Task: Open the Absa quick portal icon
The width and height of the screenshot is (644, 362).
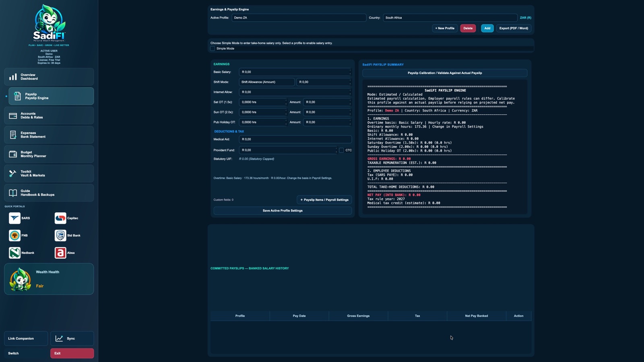Action: (x=60, y=253)
